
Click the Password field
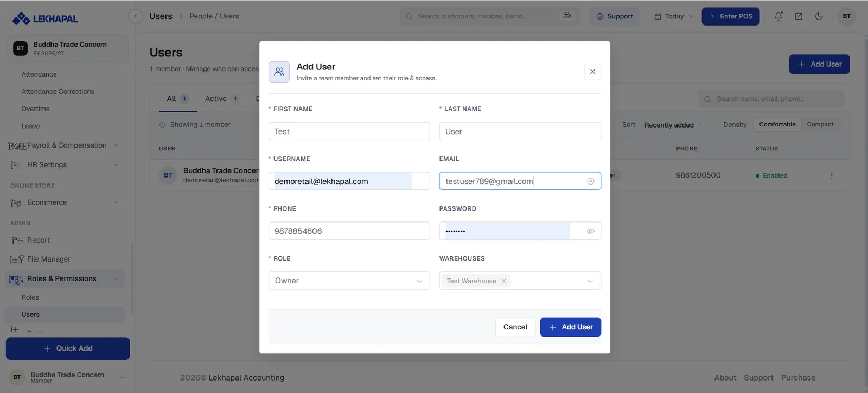pyautogui.click(x=520, y=231)
